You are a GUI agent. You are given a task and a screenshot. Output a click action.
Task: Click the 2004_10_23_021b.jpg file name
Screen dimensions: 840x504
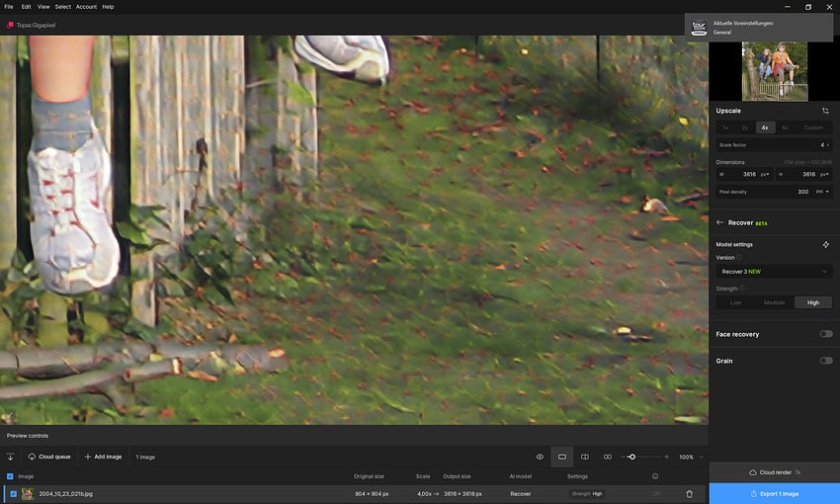(x=65, y=494)
